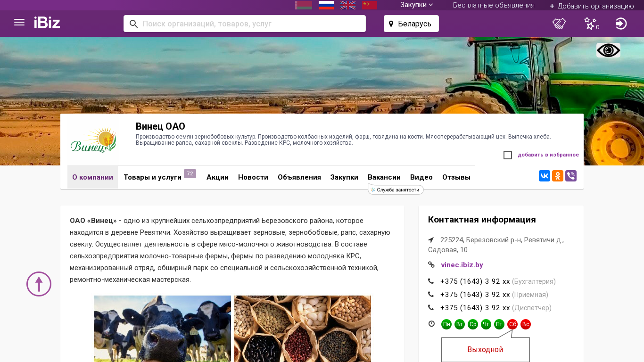This screenshot has height=362, width=644.
Task: Switch language to English flag
Action: pos(348,5)
